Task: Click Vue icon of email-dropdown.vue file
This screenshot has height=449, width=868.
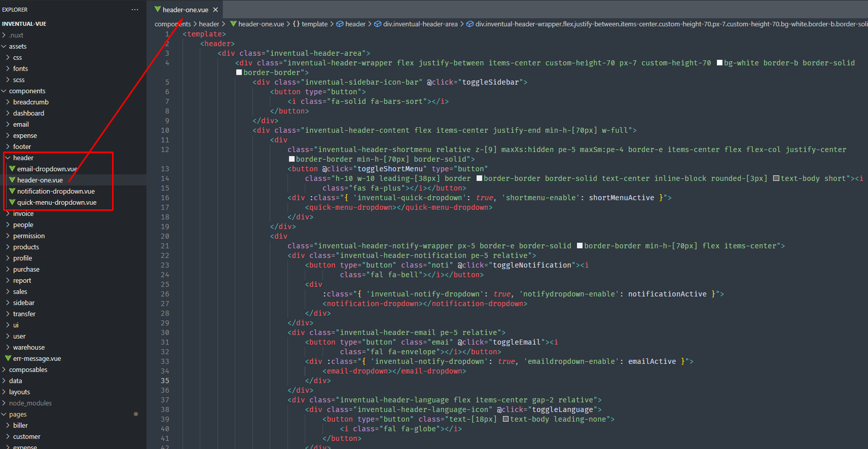Action: click(12, 169)
